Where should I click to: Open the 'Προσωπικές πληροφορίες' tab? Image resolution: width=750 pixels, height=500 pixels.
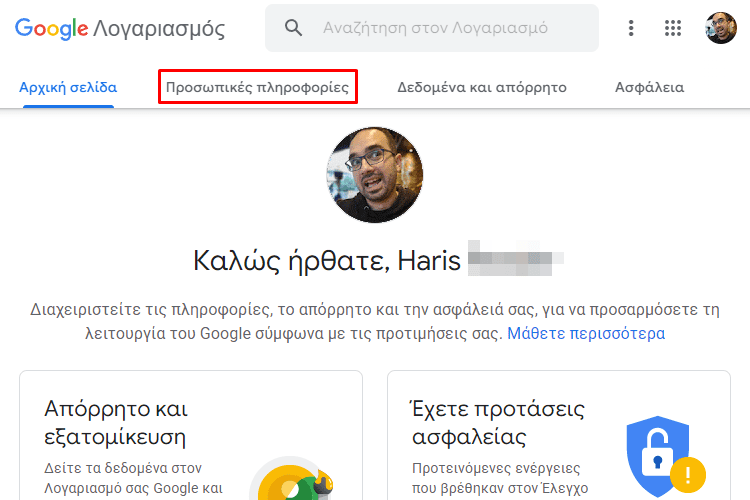click(257, 88)
